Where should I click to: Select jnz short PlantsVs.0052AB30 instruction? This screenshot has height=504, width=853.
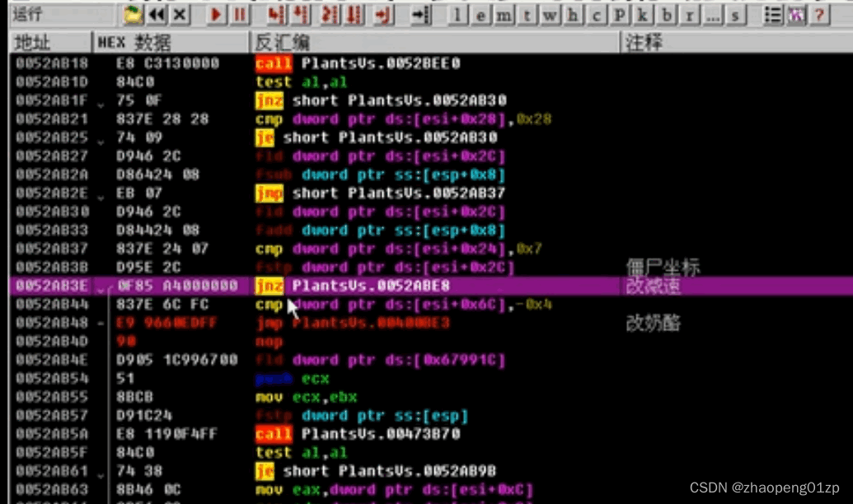click(381, 100)
